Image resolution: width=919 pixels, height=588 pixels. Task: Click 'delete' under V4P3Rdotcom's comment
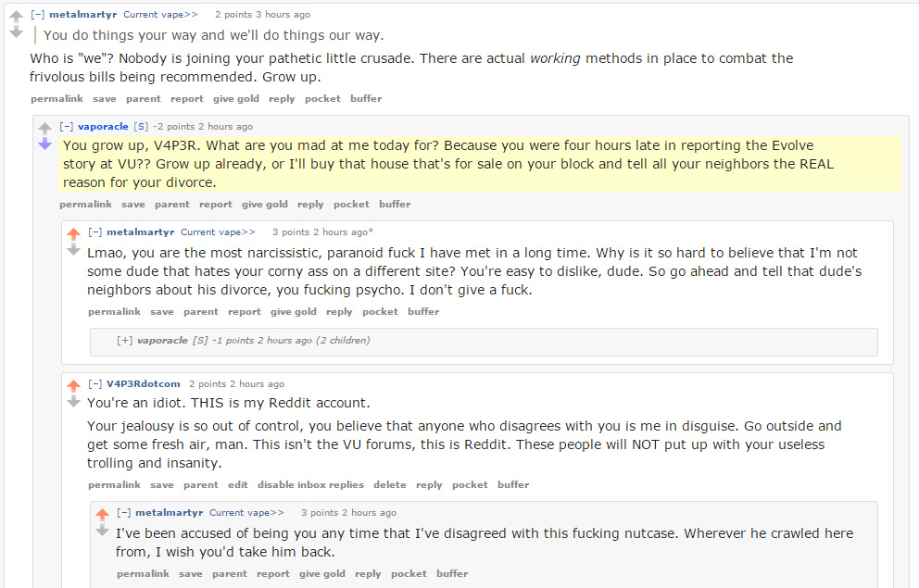[390, 485]
